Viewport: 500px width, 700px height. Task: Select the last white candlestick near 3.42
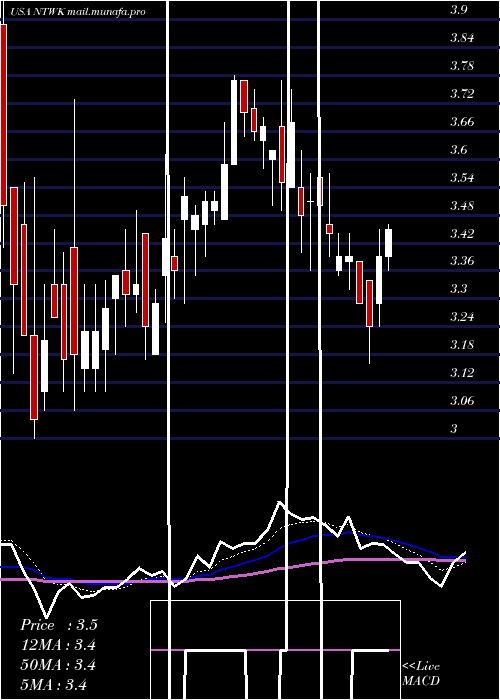[x=388, y=243]
